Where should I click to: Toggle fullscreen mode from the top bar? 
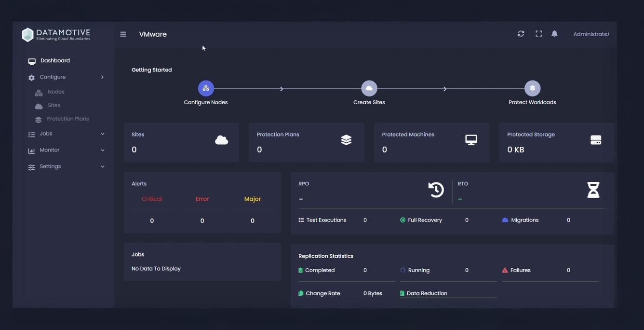(538, 33)
